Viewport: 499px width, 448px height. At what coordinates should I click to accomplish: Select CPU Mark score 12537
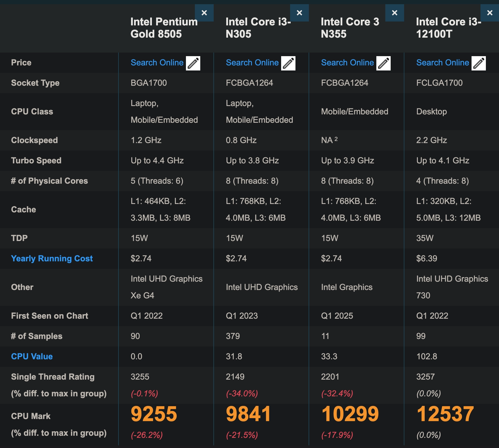pos(445,414)
